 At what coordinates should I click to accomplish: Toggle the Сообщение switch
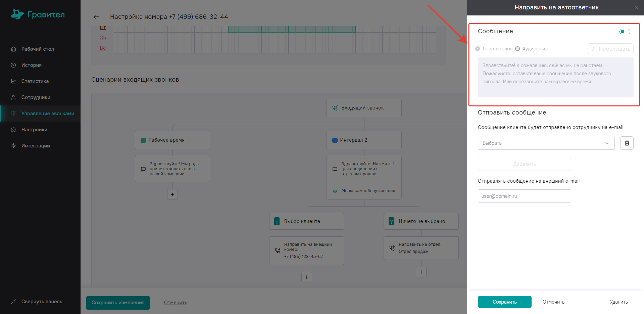(625, 32)
